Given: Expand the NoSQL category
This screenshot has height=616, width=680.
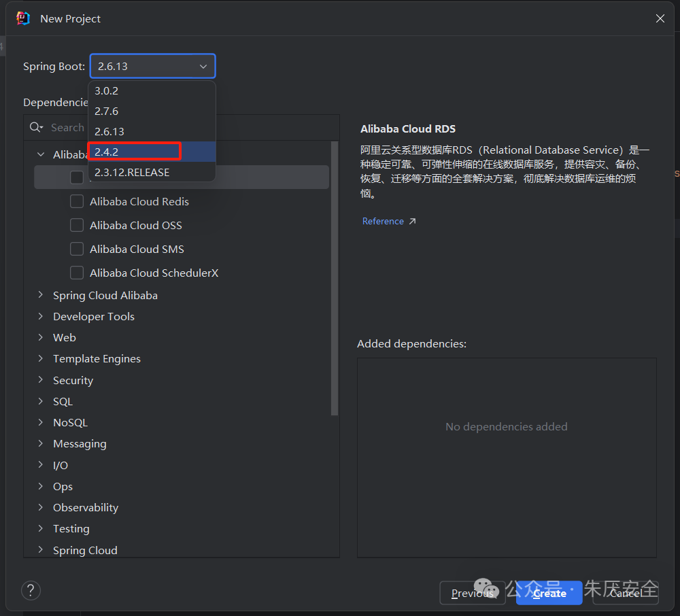Looking at the screenshot, I should click(41, 422).
